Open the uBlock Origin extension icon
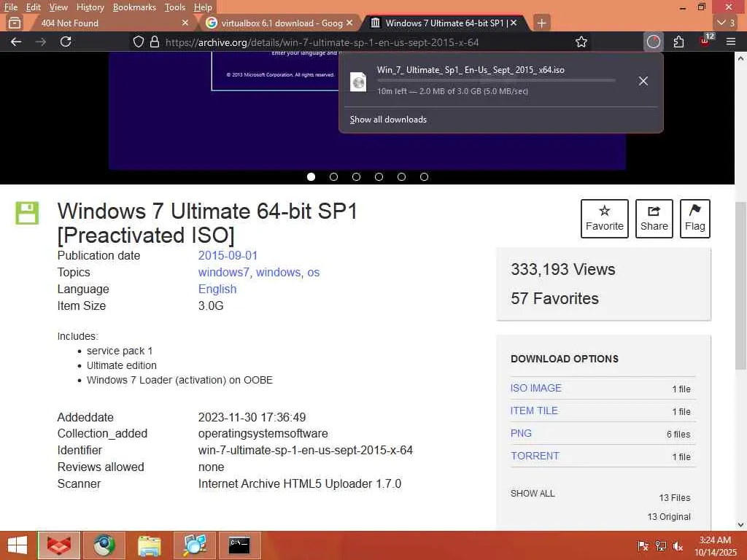 706,42
